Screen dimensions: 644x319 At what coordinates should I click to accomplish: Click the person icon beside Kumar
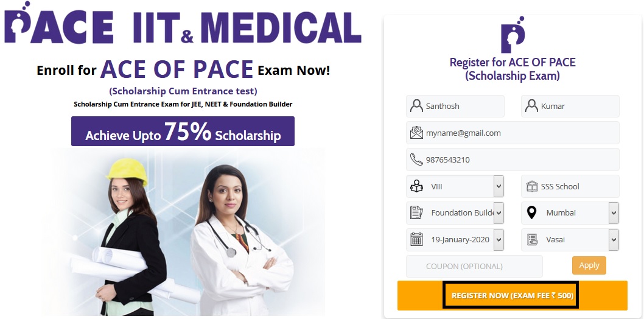coord(531,106)
